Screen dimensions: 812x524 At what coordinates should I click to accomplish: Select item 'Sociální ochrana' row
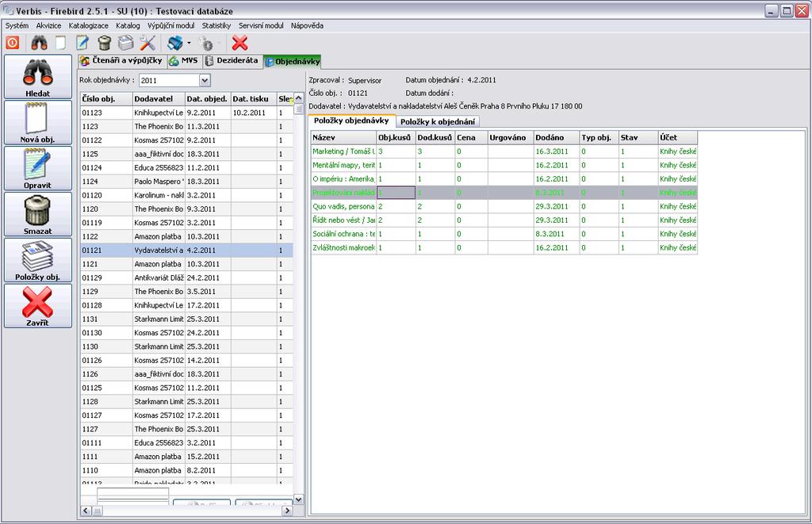504,234
